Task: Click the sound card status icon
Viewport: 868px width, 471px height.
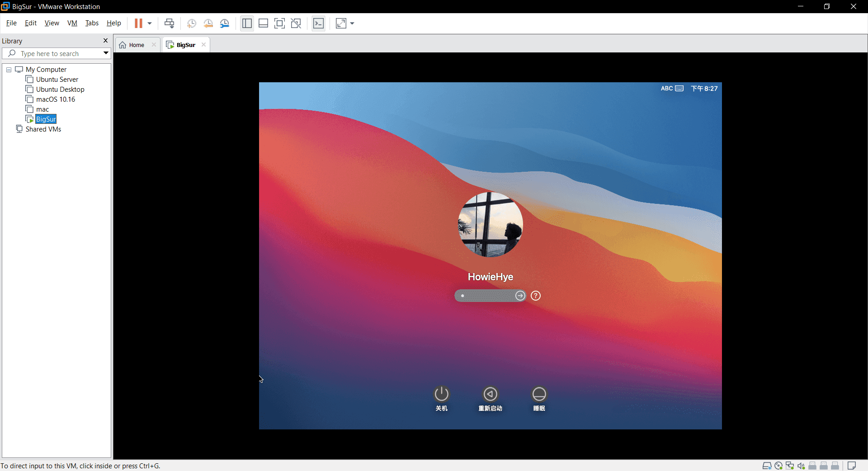Action: (801, 466)
